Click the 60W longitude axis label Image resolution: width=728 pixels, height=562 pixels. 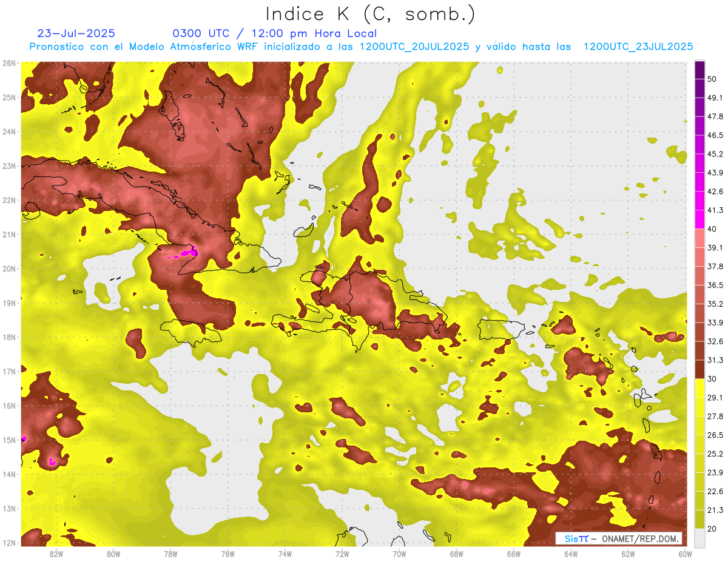tap(686, 554)
